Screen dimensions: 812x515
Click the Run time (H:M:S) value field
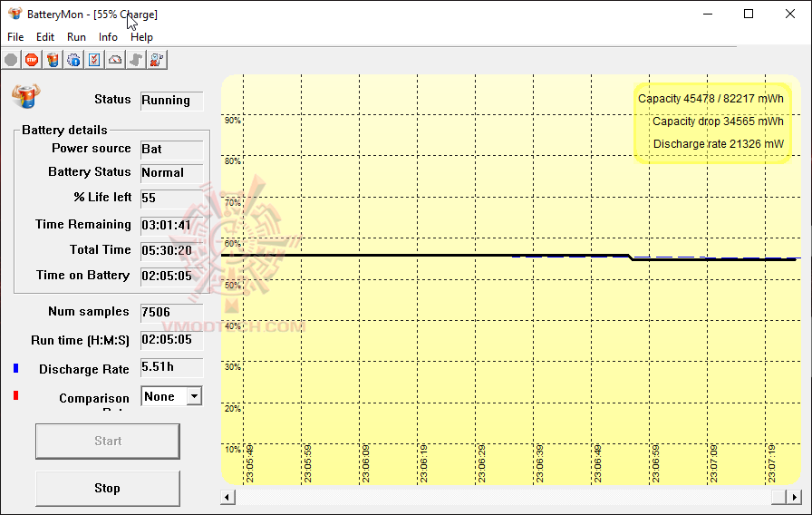171,340
